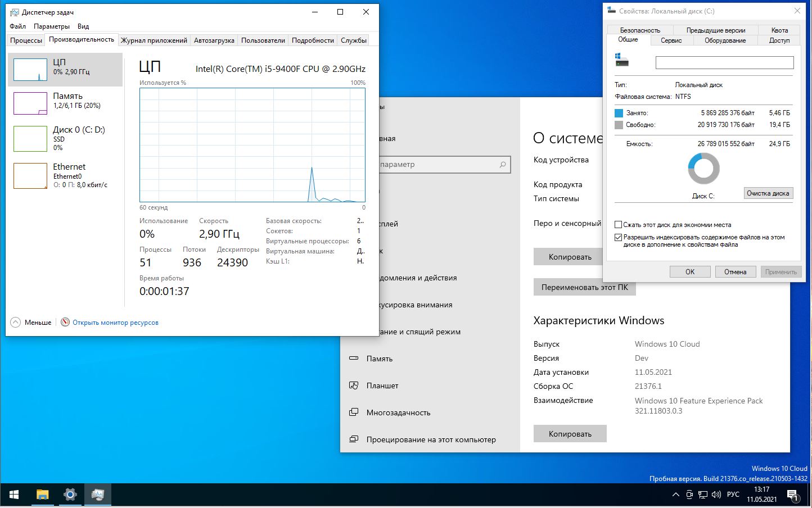Open the Сервис tab in disk properties

[671, 40]
